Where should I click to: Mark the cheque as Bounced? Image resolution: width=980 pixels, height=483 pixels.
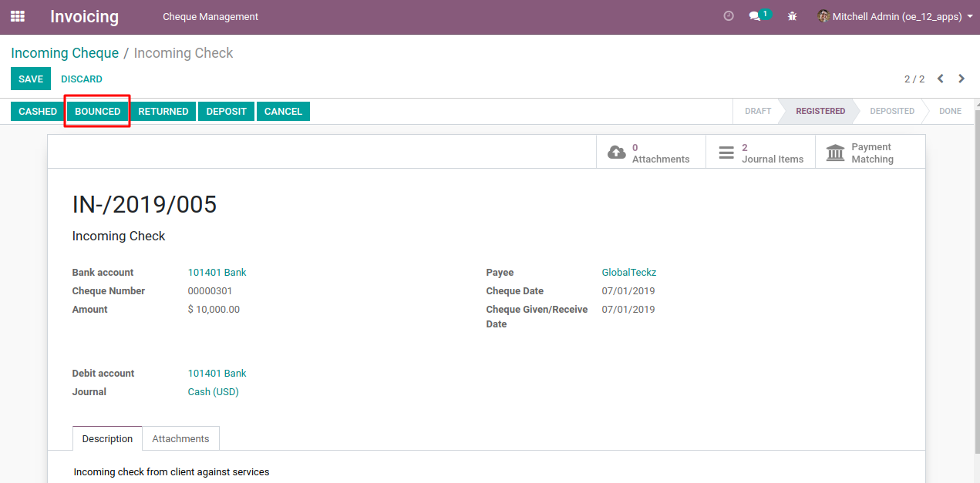point(98,111)
